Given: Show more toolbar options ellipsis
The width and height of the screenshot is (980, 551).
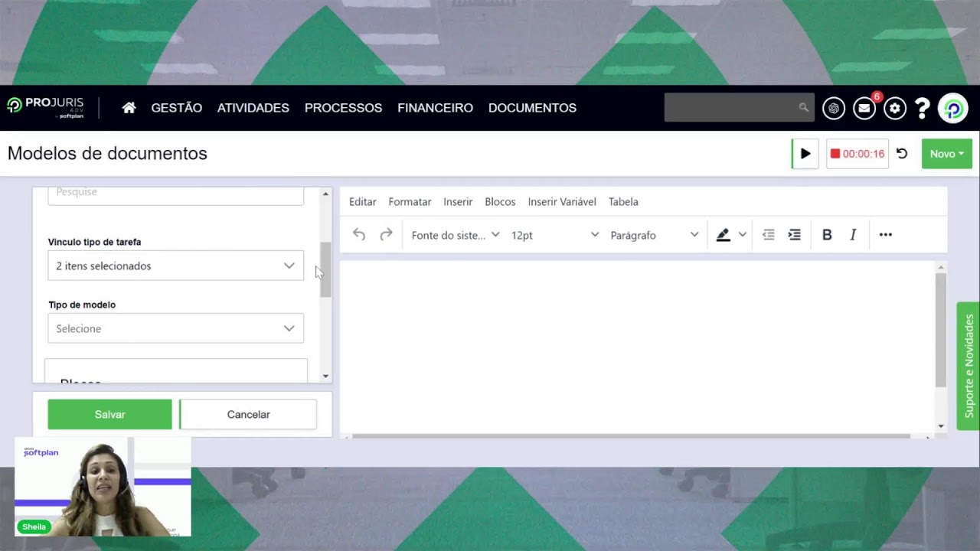Looking at the screenshot, I should coord(886,235).
